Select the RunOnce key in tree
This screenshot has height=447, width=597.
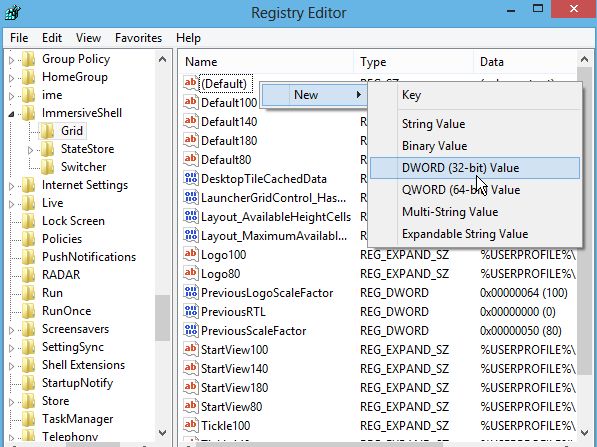tap(67, 311)
